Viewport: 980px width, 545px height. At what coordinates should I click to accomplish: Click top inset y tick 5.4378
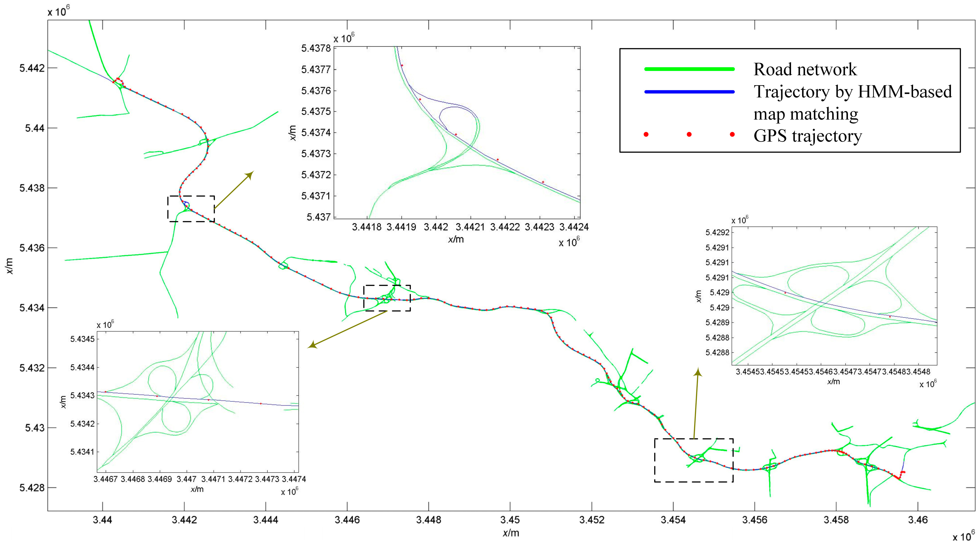point(316,48)
